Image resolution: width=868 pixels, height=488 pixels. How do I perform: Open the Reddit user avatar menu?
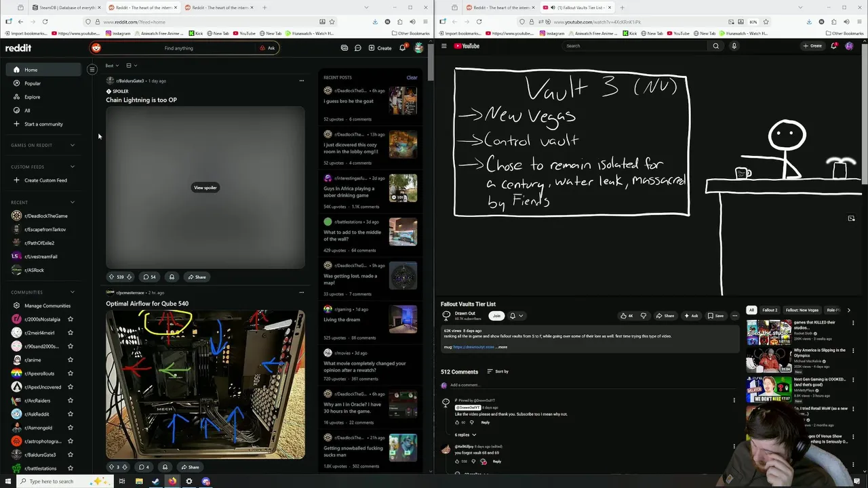[419, 48]
